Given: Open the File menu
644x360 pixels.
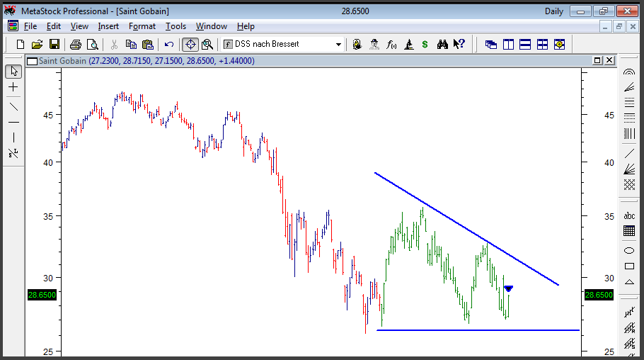Looking at the screenshot, I should (x=30, y=26).
